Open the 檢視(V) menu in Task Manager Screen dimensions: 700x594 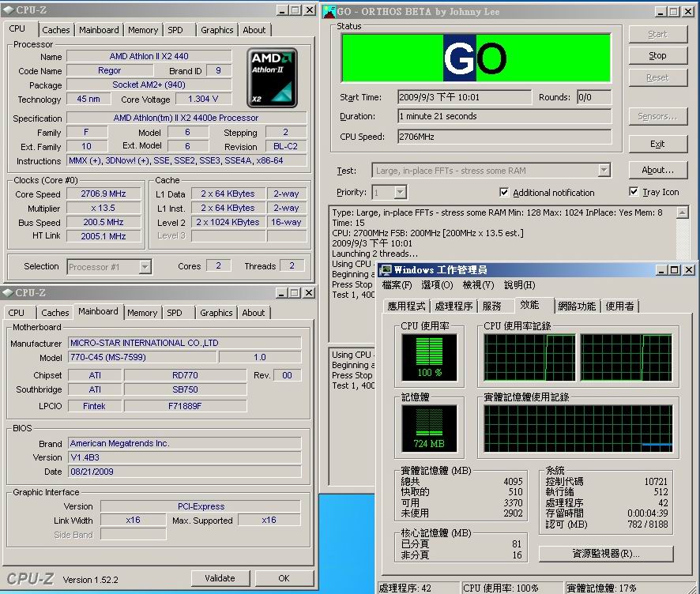tap(478, 284)
